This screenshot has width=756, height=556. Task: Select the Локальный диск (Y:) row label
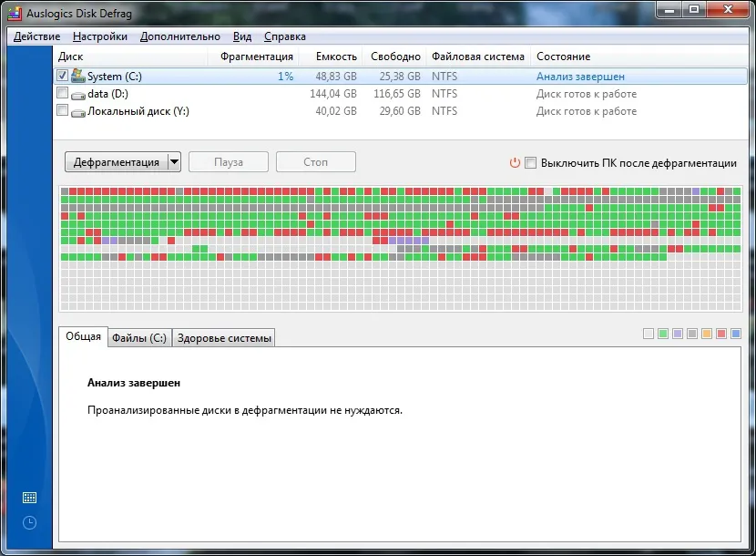coord(138,111)
